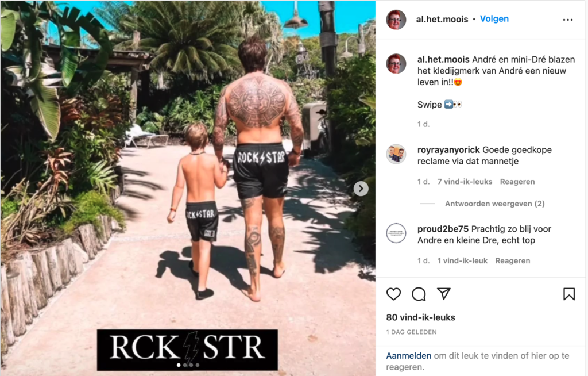This screenshot has height=376, width=588.
Task: Open al.het.moois username in header
Action: [442, 19]
